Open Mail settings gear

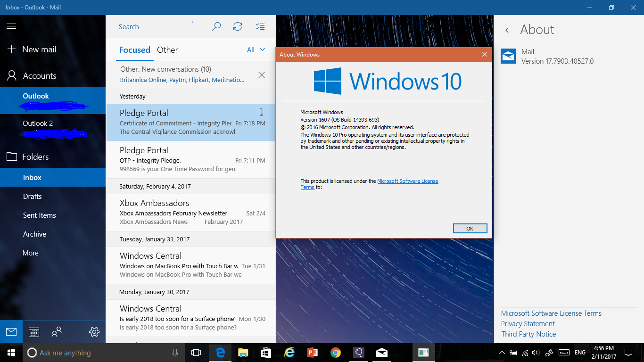point(94,332)
